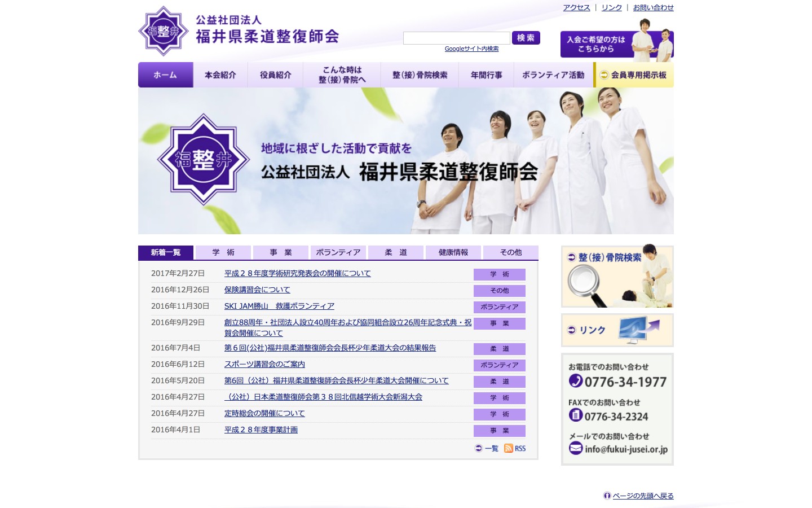Select the 新着一覧 news tab
The width and height of the screenshot is (812, 508).
(x=166, y=252)
